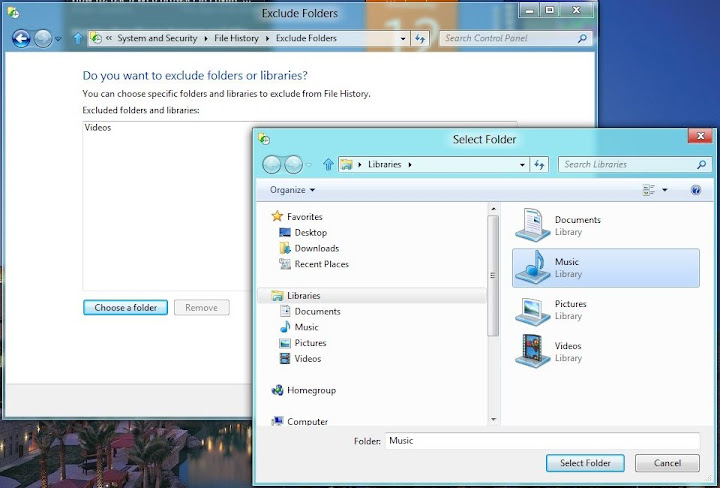Go back in Exclude Folders window

(x=21, y=39)
